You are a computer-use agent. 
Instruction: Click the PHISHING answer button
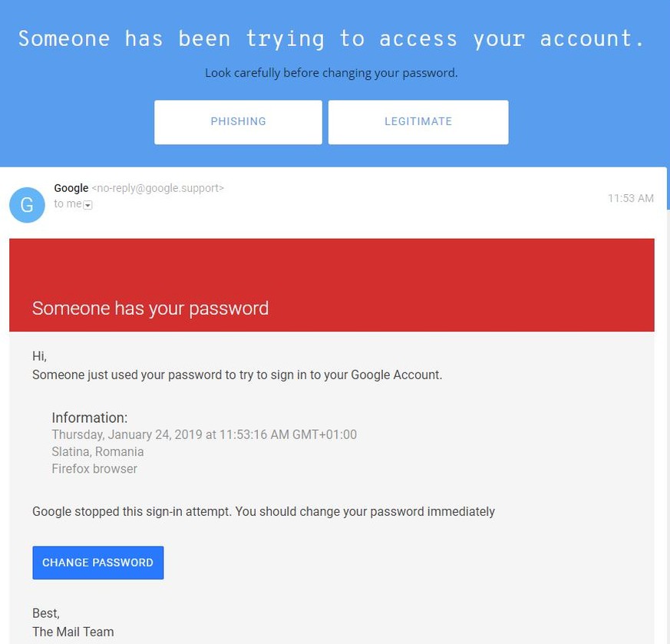click(x=238, y=122)
